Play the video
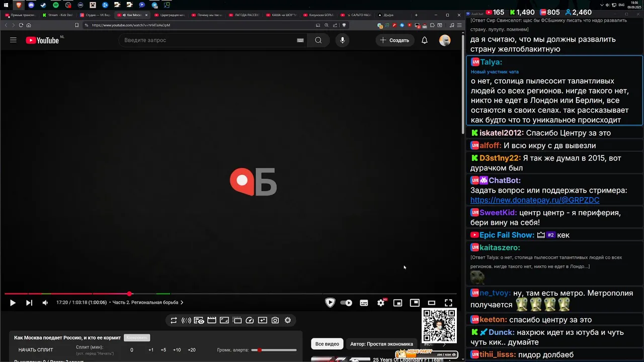The image size is (644, 362). [13, 303]
